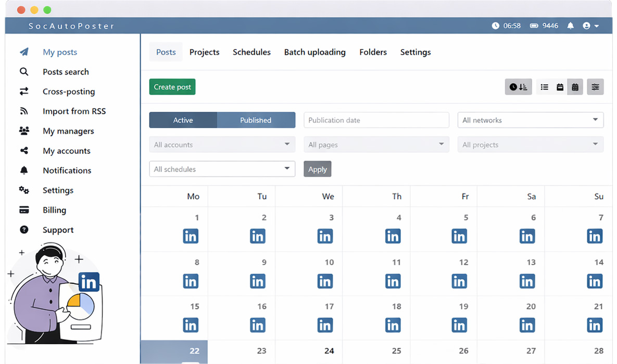Open the user profile menu in the header
Viewport: 617px width, 364px height.
coord(590,25)
